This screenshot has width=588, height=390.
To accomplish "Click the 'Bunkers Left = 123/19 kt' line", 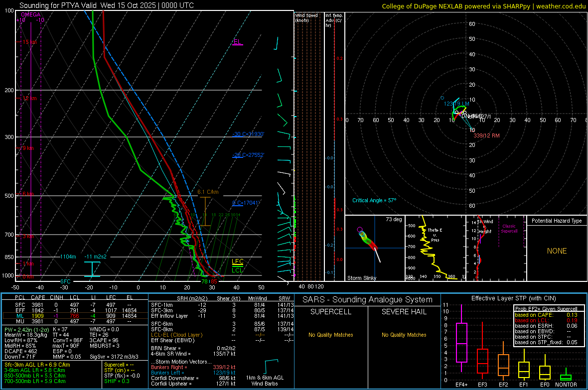I will click(x=193, y=373).
